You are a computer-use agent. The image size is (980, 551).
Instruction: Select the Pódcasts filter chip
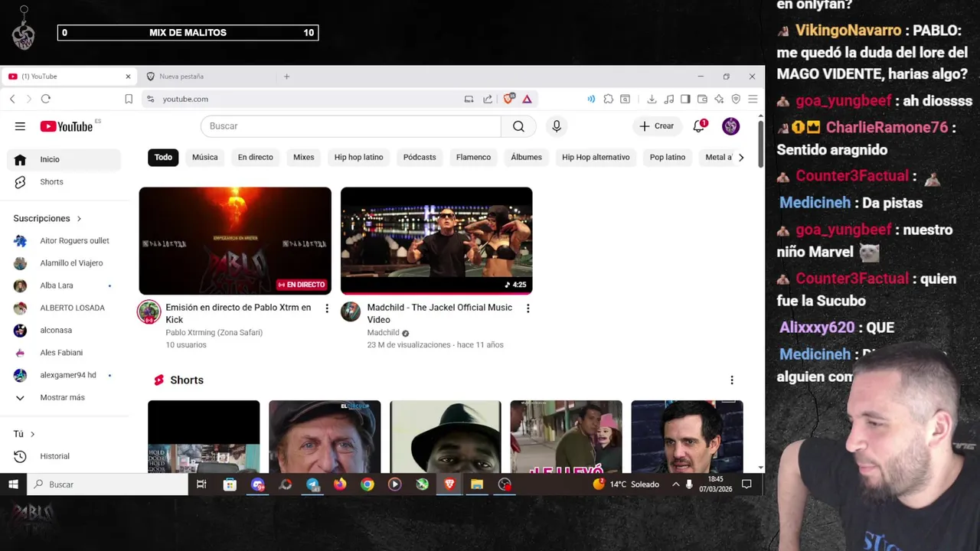pyautogui.click(x=420, y=157)
